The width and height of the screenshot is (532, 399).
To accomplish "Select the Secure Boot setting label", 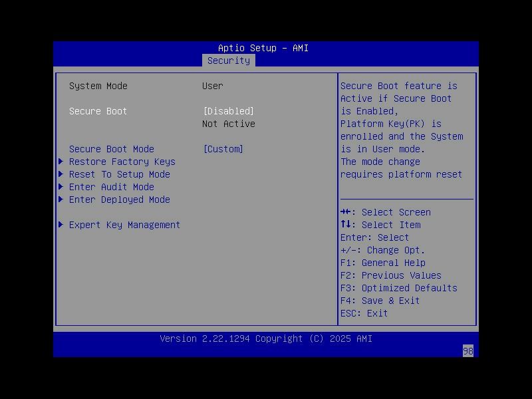I will point(98,111).
